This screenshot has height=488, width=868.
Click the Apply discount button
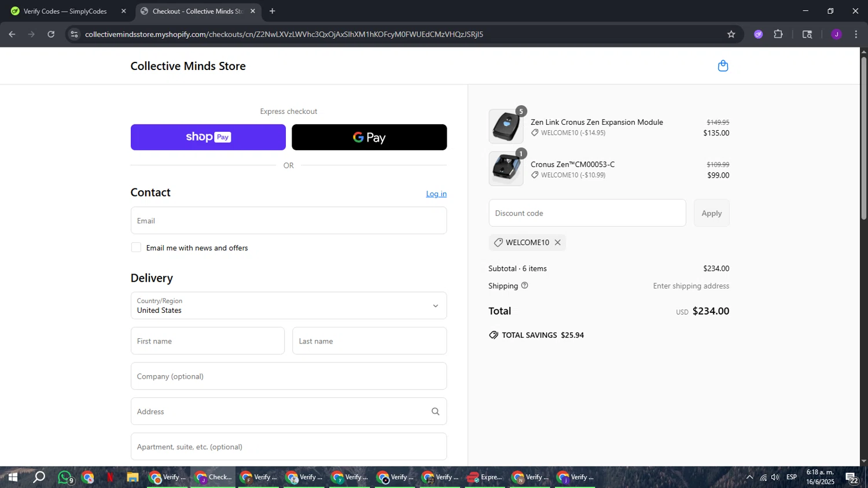711,213
